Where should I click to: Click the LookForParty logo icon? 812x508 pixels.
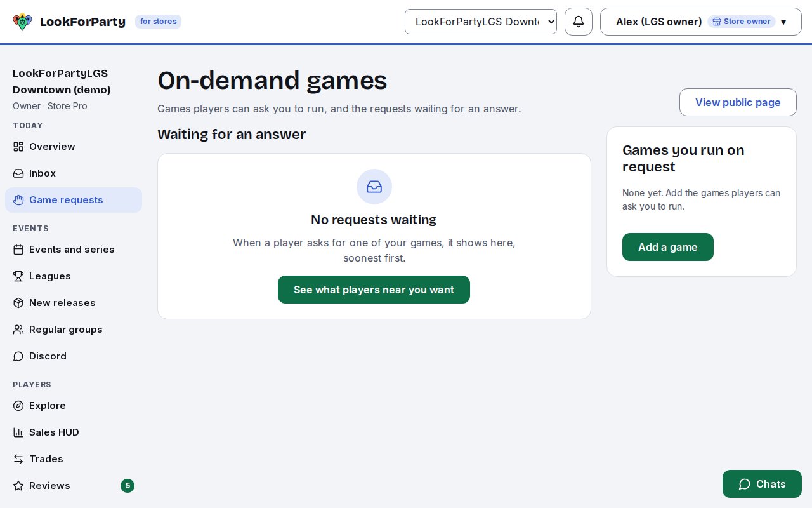(22, 22)
